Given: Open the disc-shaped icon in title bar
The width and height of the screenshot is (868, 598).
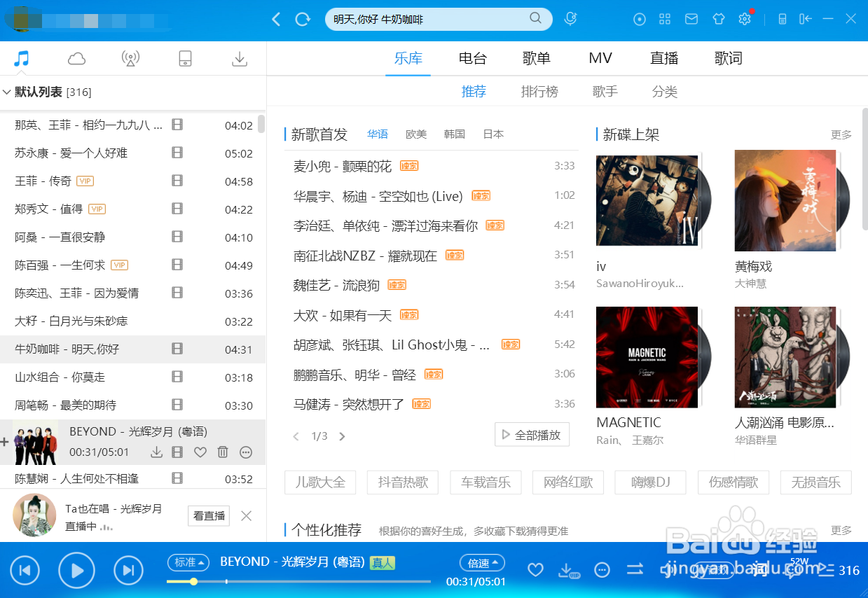Looking at the screenshot, I should click(x=639, y=20).
